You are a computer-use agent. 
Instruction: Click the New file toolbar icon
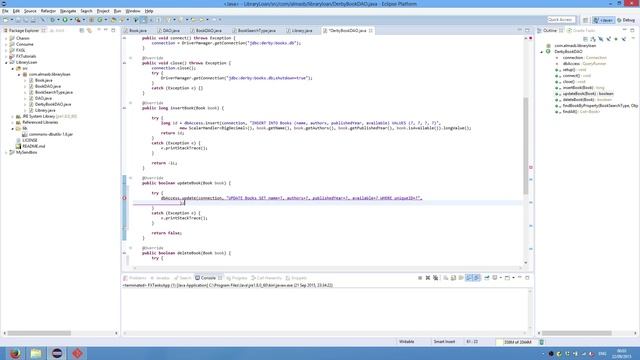[x=6, y=20]
